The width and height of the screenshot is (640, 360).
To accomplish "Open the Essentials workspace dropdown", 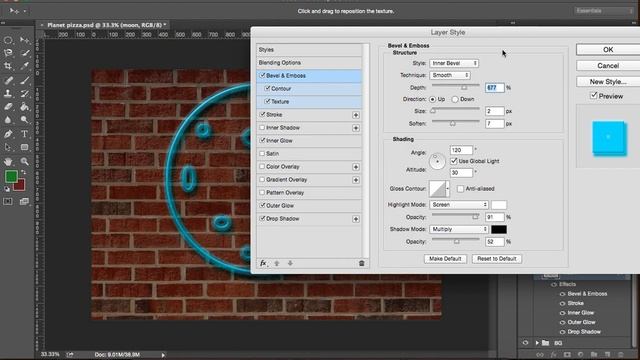I will (604, 11).
